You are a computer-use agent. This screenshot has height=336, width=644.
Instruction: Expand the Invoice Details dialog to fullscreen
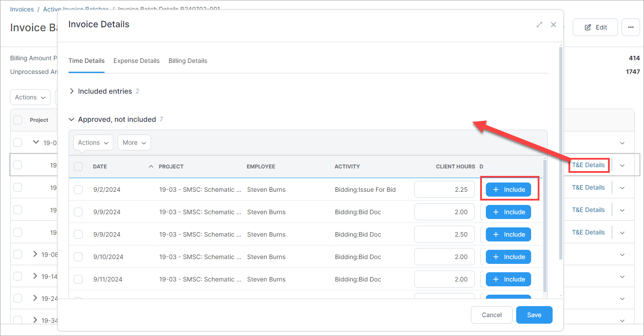coord(539,25)
